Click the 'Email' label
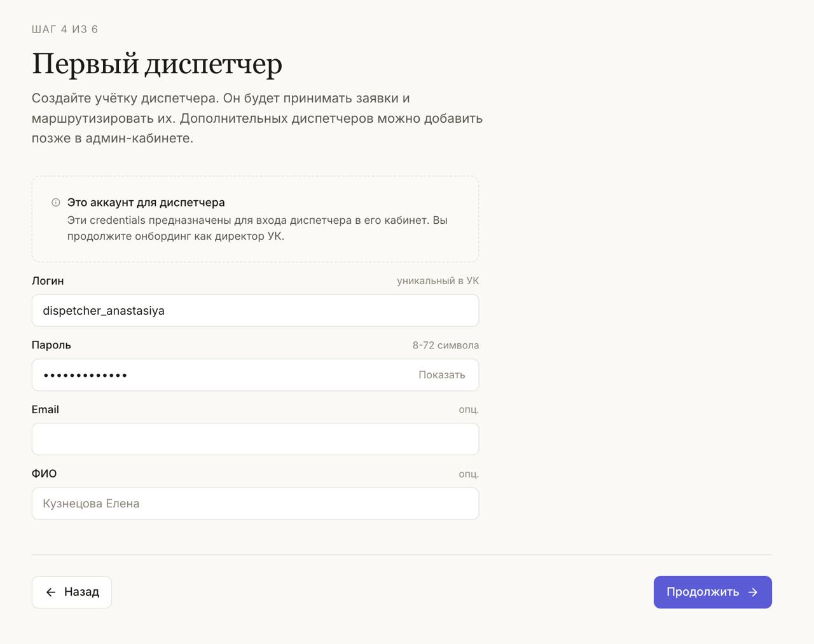Image resolution: width=814 pixels, height=644 pixels. [x=45, y=409]
